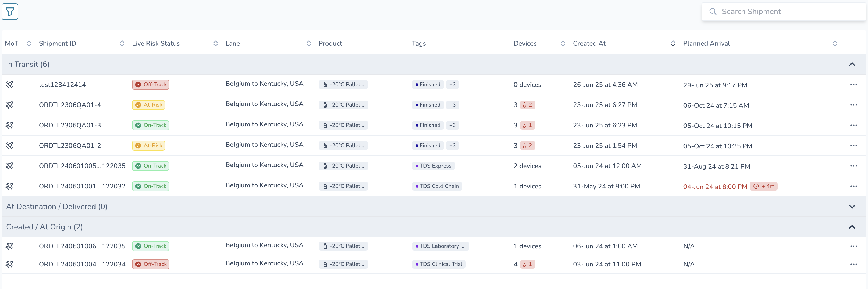Sort table by Shipment ID column
Image resolution: width=868 pixels, height=289 pixels.
122,43
